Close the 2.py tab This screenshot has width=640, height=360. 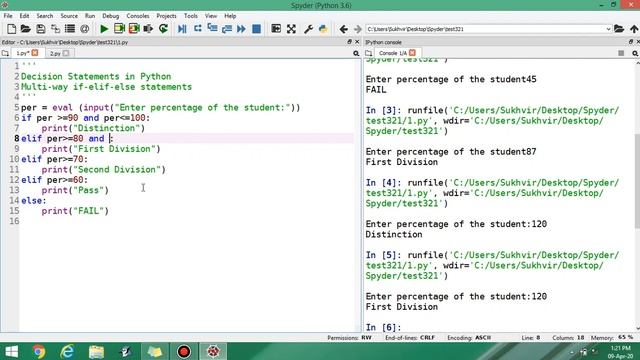(x=66, y=53)
